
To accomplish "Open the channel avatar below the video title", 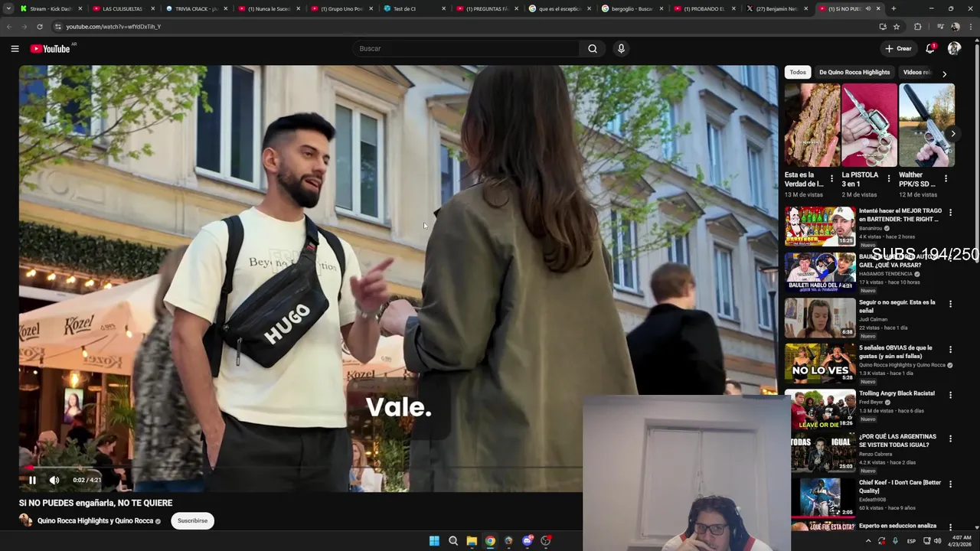I will pos(25,520).
